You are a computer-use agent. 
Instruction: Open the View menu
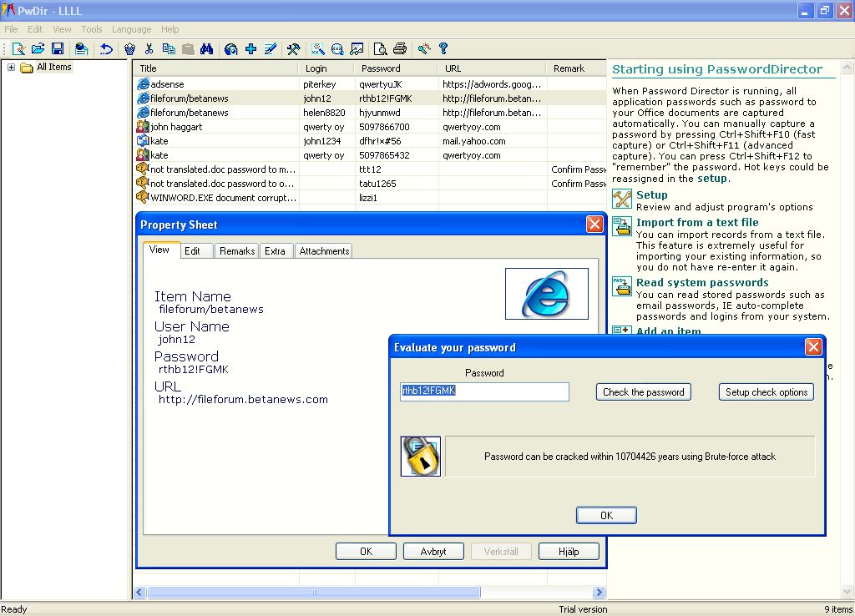62,29
